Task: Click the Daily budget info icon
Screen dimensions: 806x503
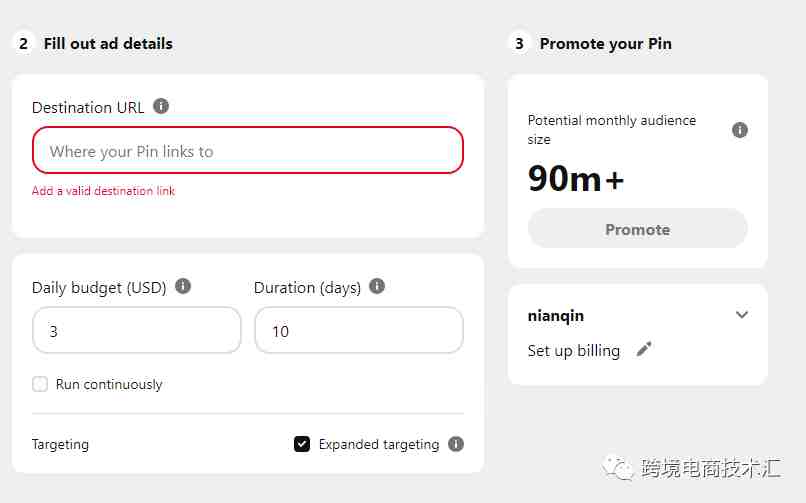Action: pyautogui.click(x=183, y=286)
